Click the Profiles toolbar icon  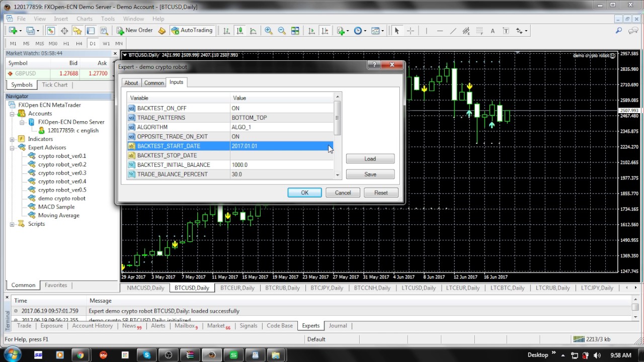tap(31, 31)
